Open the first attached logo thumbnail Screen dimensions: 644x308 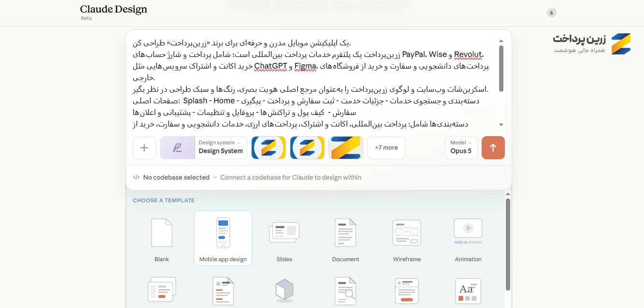[x=269, y=148]
